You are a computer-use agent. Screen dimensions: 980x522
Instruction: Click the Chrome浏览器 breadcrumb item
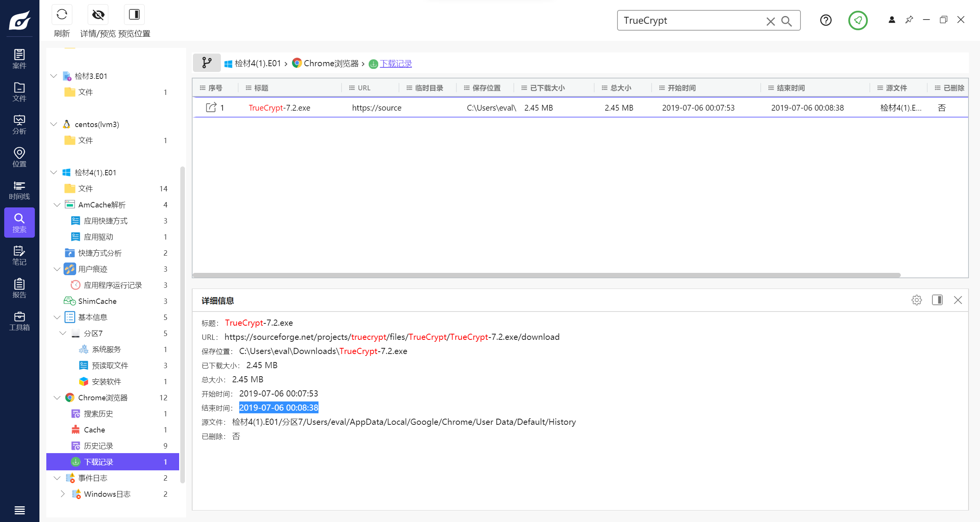coord(325,63)
